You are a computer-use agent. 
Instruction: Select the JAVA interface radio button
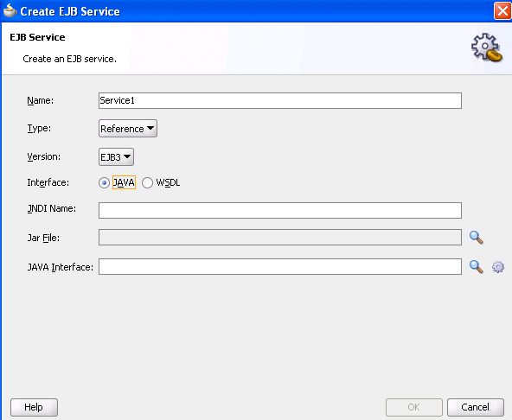pos(104,182)
